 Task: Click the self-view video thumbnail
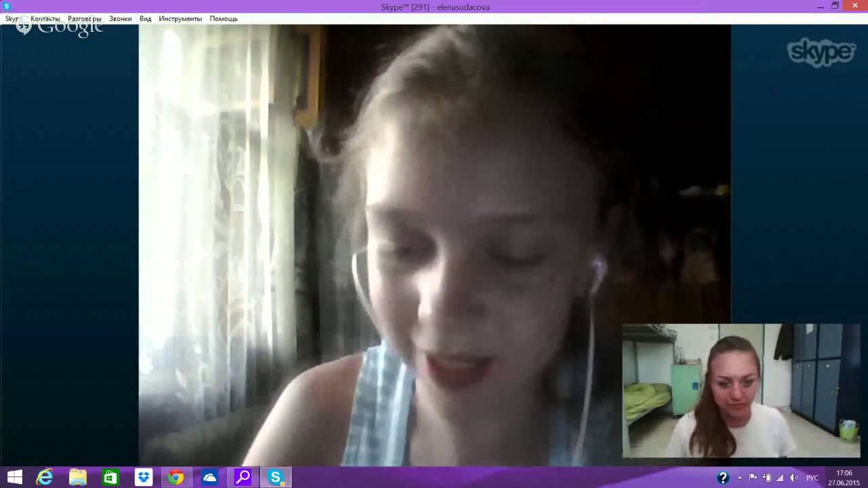pyautogui.click(x=741, y=390)
